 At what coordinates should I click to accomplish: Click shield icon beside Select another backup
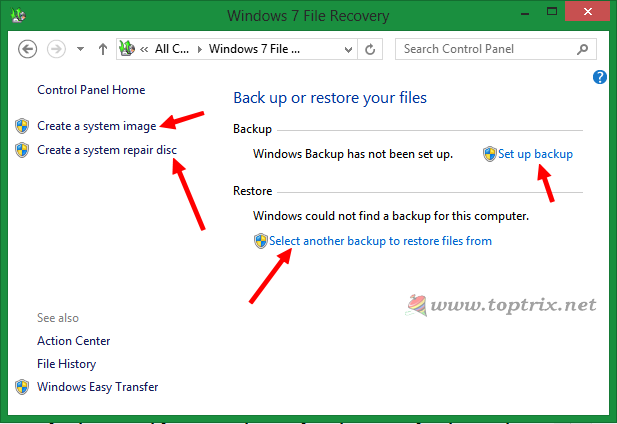(x=260, y=241)
